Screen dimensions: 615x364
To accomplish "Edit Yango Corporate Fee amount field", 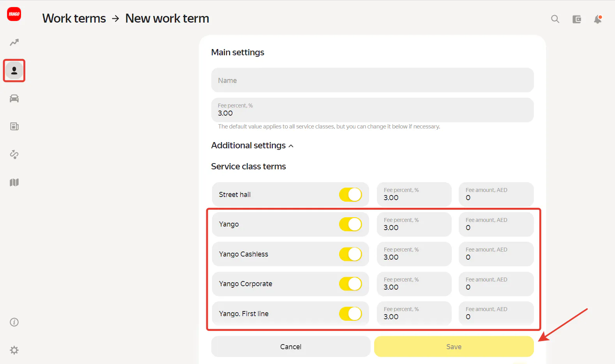I will click(496, 284).
